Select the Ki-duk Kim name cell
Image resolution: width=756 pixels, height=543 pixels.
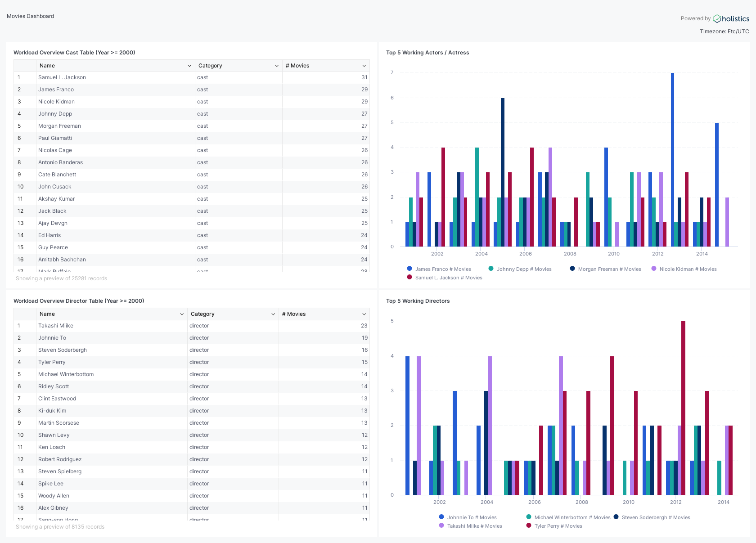point(112,411)
